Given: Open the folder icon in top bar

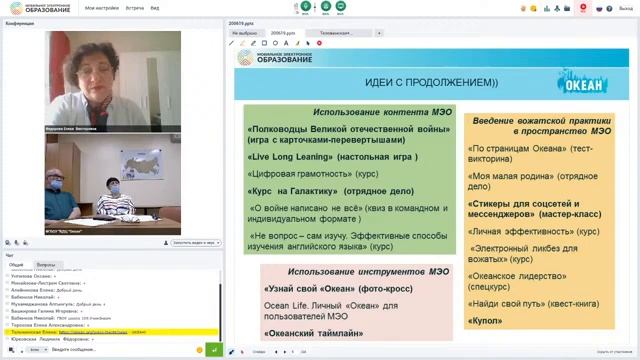Looking at the screenshot, I should [567, 8].
